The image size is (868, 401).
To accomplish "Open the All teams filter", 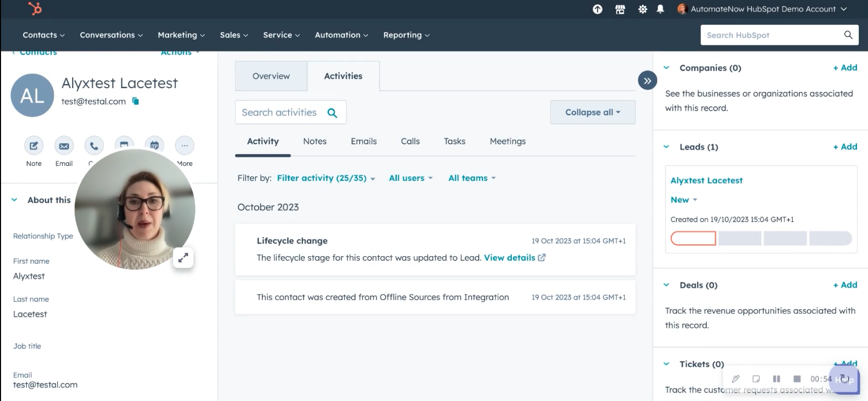I will [472, 178].
